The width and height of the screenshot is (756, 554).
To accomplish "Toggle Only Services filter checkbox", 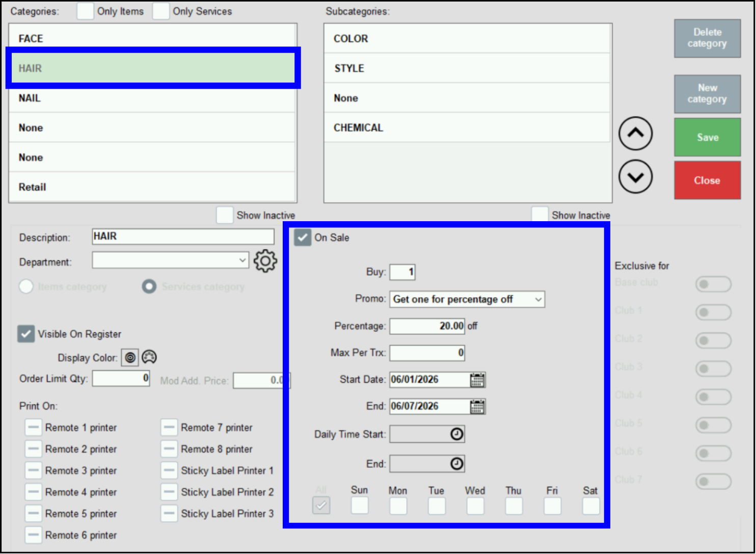I will [x=161, y=11].
